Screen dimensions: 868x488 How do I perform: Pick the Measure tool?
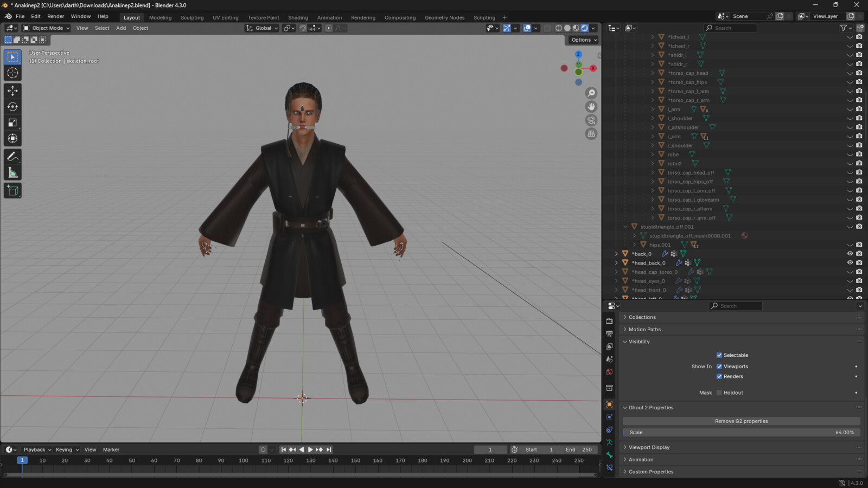(x=12, y=173)
